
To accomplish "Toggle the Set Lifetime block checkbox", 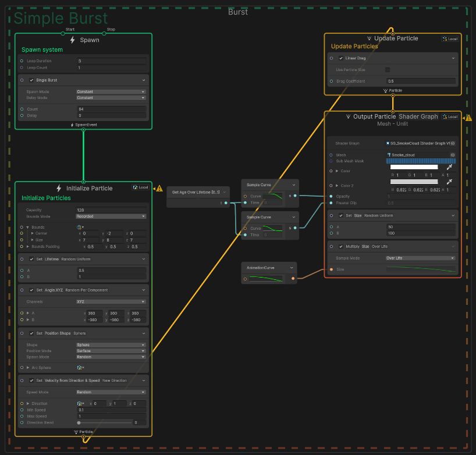I will click(32, 259).
